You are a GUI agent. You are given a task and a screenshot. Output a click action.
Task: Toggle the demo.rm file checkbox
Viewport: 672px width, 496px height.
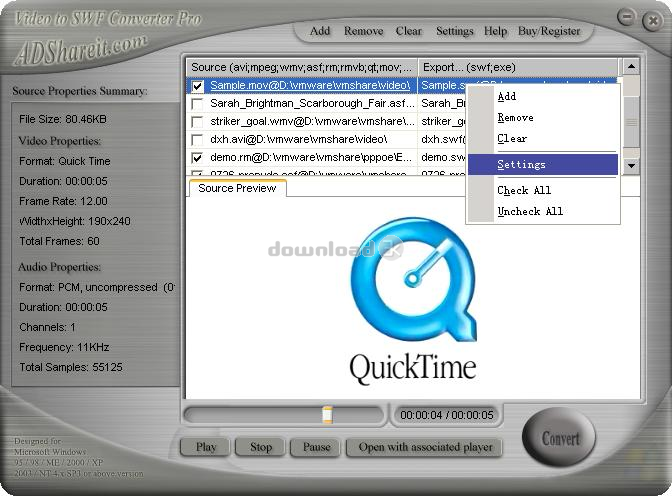click(x=198, y=158)
